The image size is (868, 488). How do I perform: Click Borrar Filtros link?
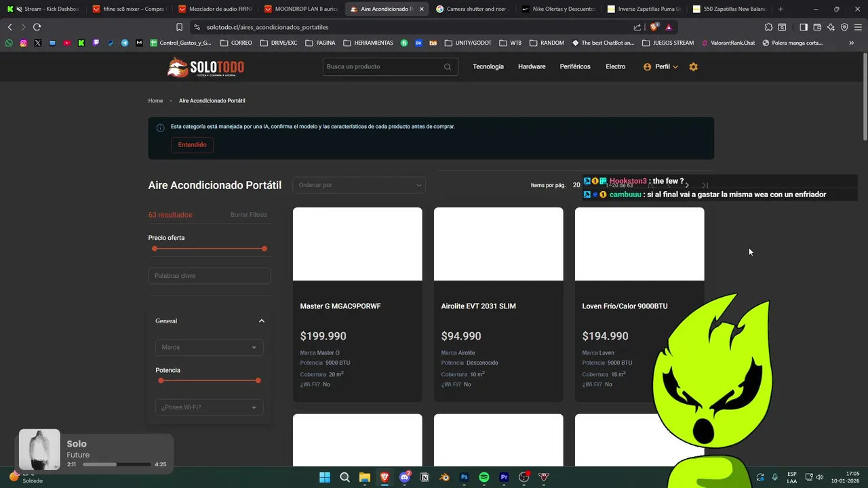point(249,215)
